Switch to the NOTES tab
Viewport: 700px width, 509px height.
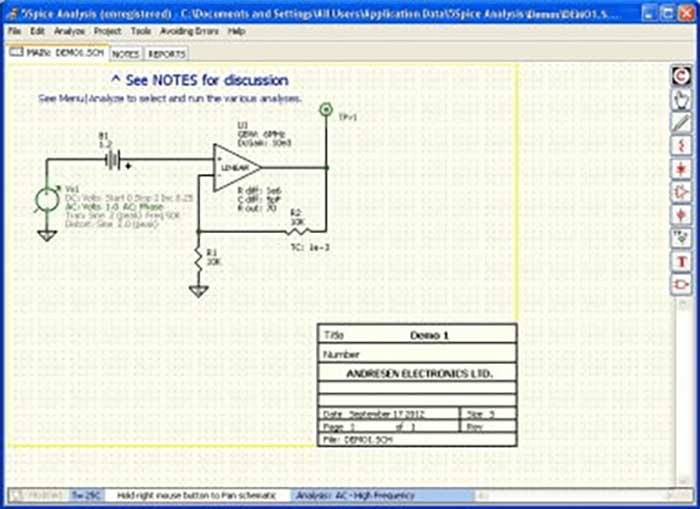click(x=125, y=54)
